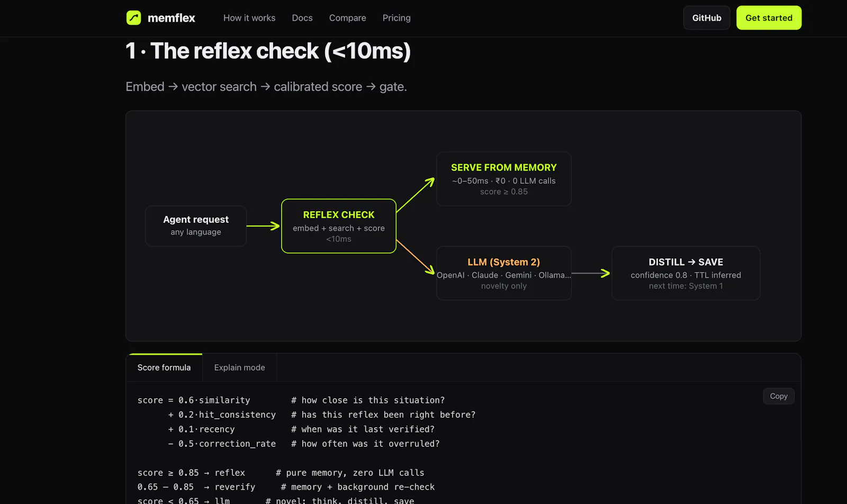Go to the Docs page
The width and height of the screenshot is (847, 504).
tap(302, 18)
